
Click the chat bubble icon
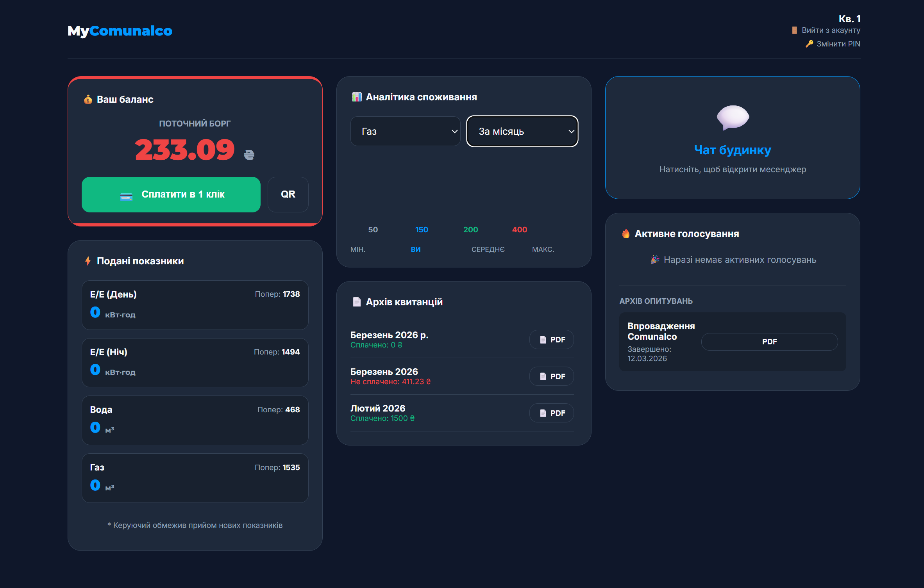733,117
